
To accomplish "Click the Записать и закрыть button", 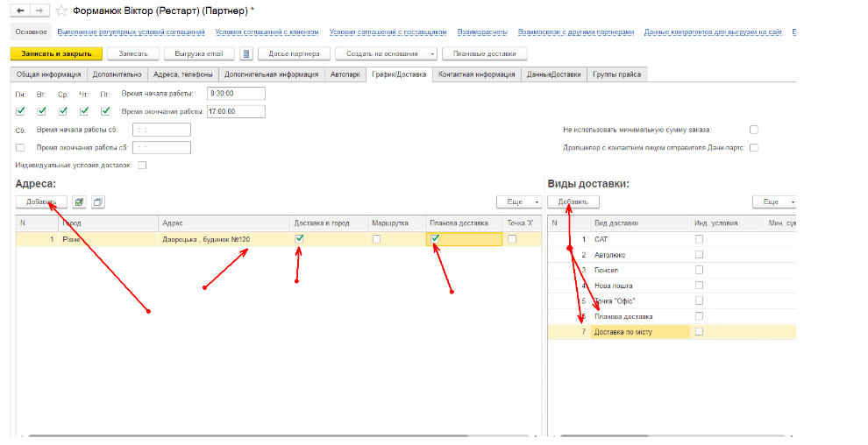I will point(57,54).
